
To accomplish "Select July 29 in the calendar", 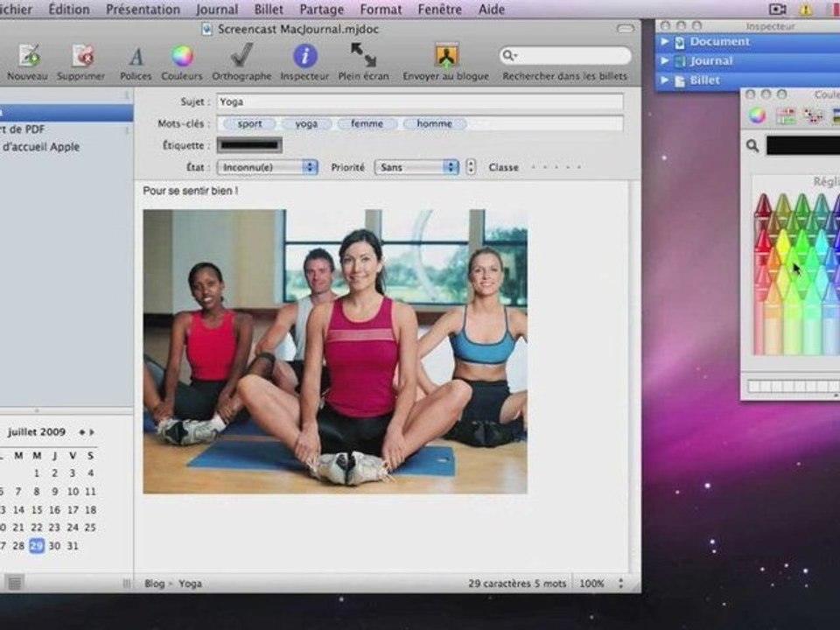I will 37,545.
